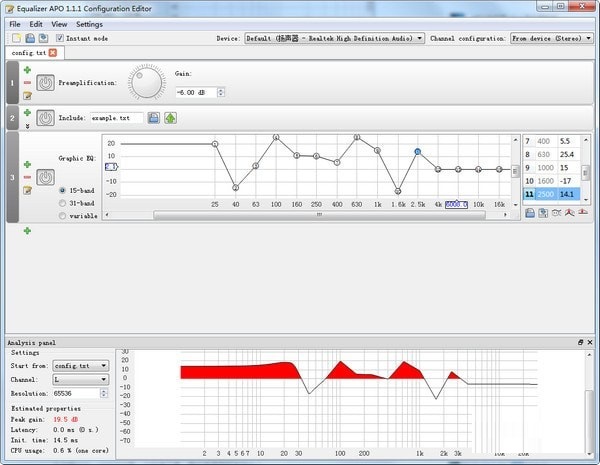Close the config.txt tab

pos(53,52)
